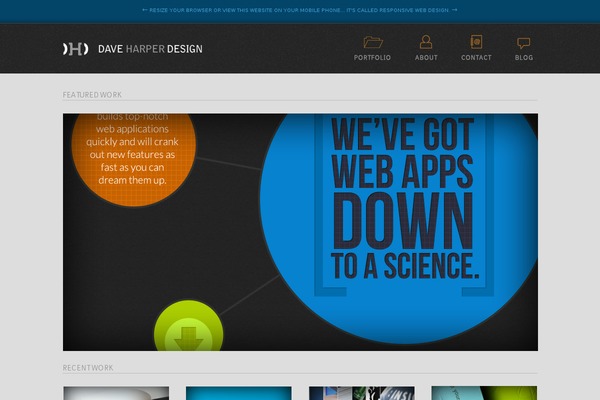Open the third recent work thumbnail (photo collage)
Screen dimensions: 600x400
click(362, 393)
